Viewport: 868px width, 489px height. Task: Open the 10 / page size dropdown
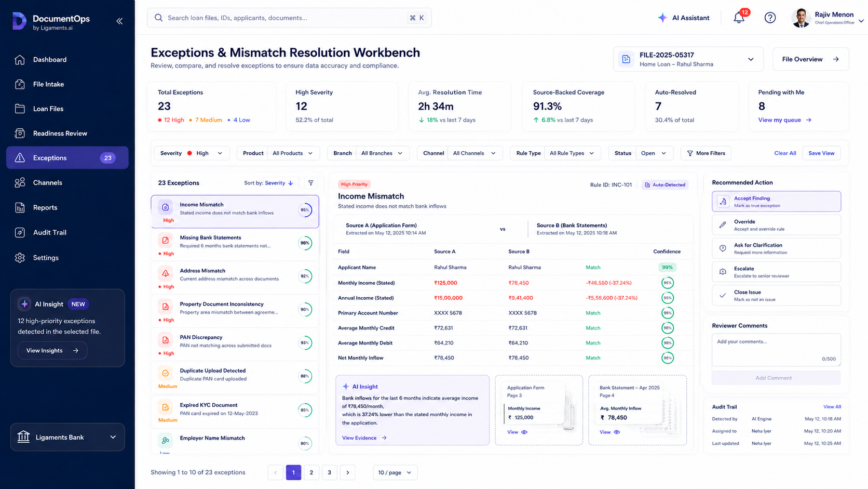(395, 472)
